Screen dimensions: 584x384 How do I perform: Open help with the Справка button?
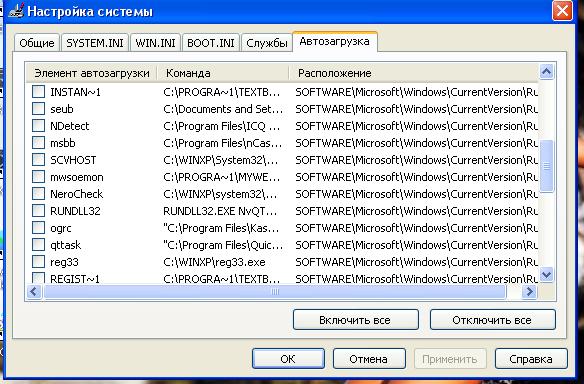pos(531,359)
